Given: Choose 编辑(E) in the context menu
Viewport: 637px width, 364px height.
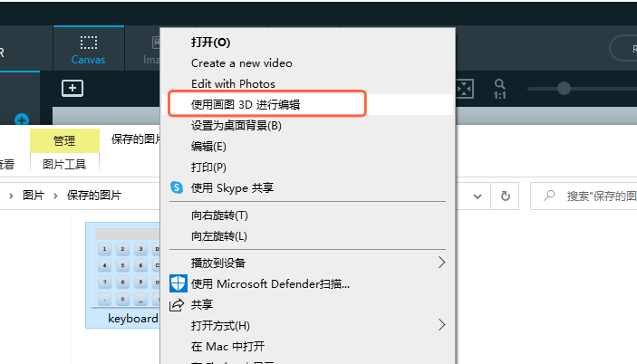Looking at the screenshot, I should 208,146.
